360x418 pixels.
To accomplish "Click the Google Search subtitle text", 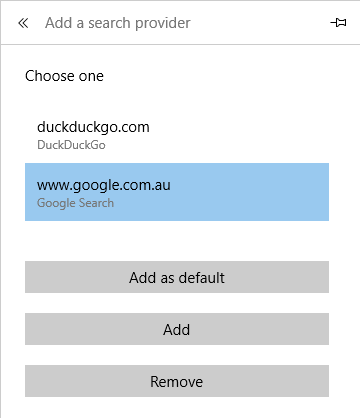I will 75,203.
